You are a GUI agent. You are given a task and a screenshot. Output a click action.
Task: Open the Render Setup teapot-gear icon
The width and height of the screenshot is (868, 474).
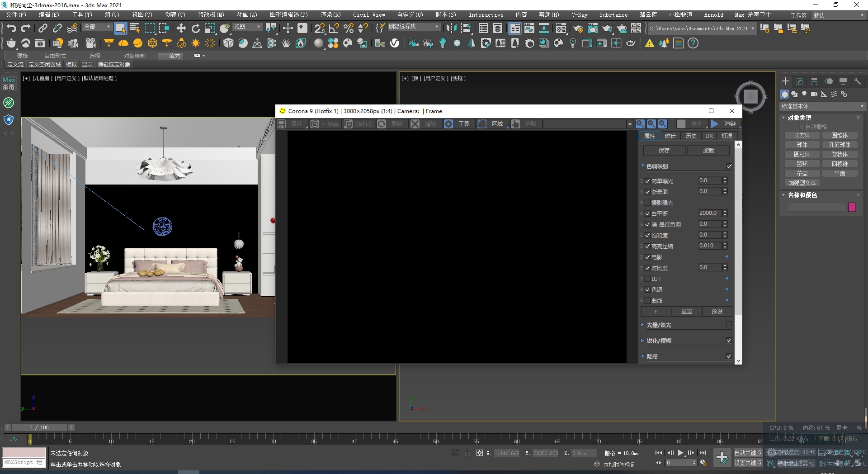coord(578,28)
